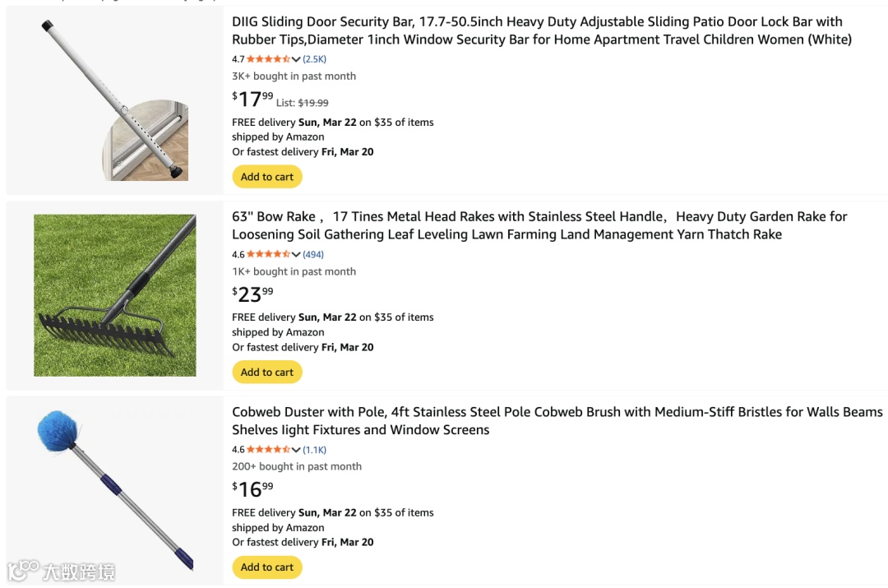Screen dimensions: 888x588
Task: Open Cobweb Duster with Pole title link
Action: tap(557, 420)
